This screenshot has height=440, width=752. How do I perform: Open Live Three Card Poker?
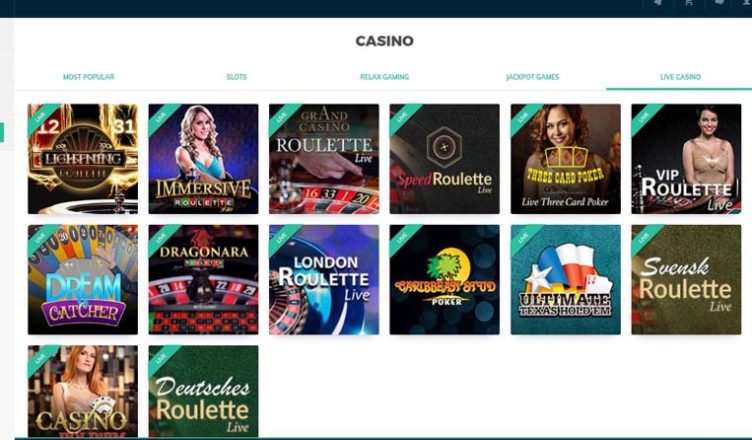(x=565, y=159)
